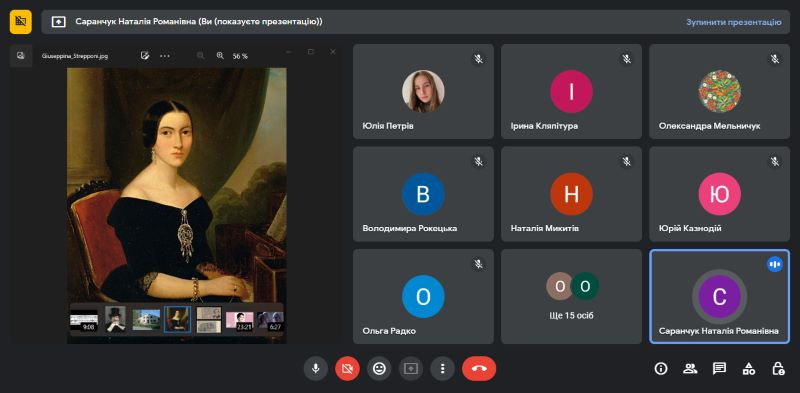800x393 pixels.
Task: Turn the camera on with the red camera button
Action: [347, 369]
